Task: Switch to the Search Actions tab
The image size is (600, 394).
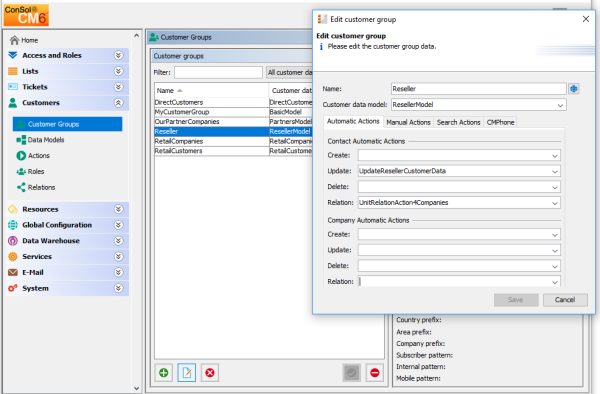Action: pos(458,122)
